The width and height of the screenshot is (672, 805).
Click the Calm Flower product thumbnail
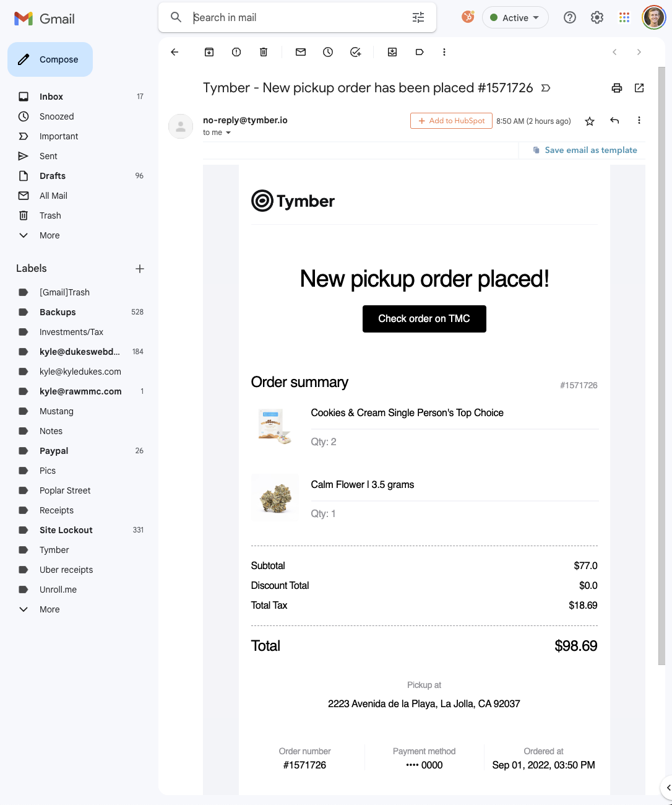(275, 497)
